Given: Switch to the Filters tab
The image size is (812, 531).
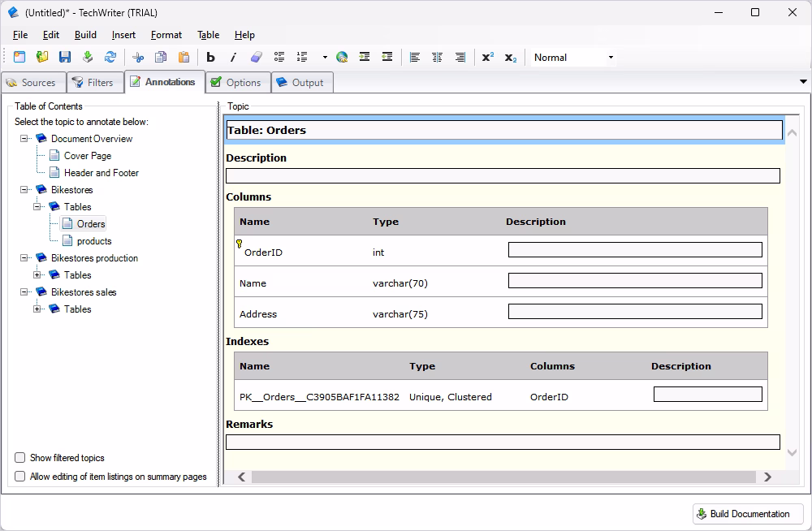Looking at the screenshot, I should tap(95, 82).
